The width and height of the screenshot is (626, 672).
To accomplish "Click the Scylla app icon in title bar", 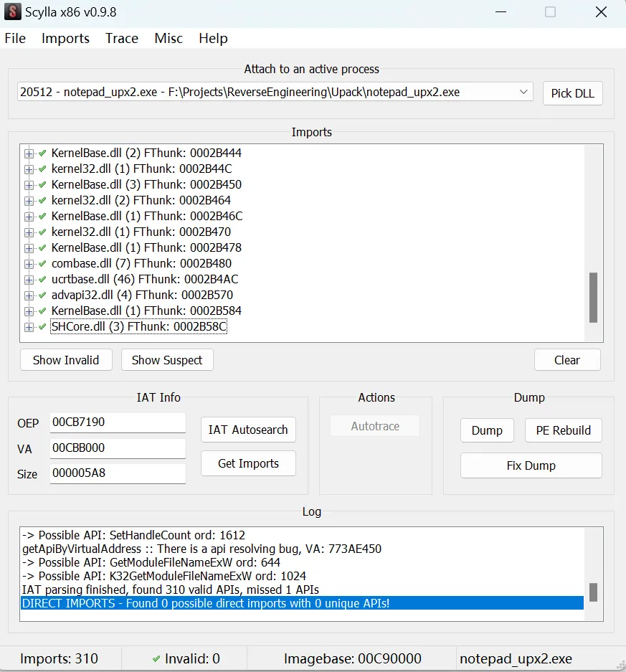I will tap(13, 11).
